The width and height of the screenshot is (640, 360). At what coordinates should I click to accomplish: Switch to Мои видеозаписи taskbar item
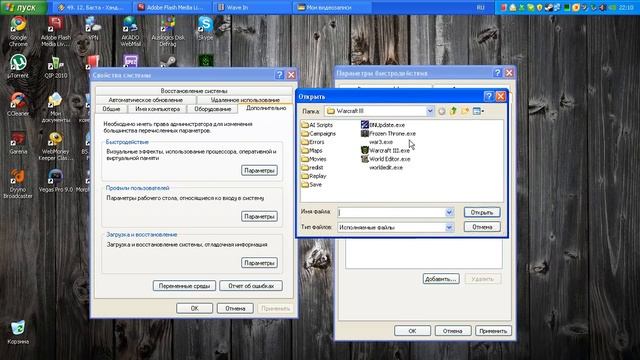point(332,7)
